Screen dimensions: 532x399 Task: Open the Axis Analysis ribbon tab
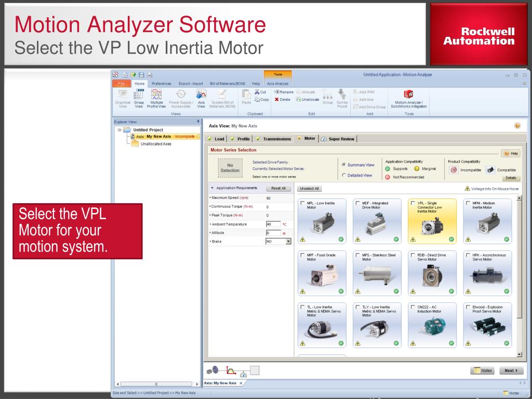point(277,84)
